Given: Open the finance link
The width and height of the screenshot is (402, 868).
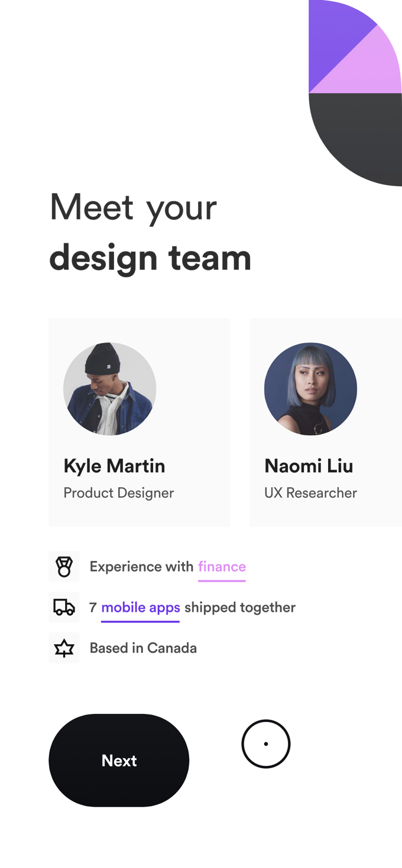Looking at the screenshot, I should 222,566.
